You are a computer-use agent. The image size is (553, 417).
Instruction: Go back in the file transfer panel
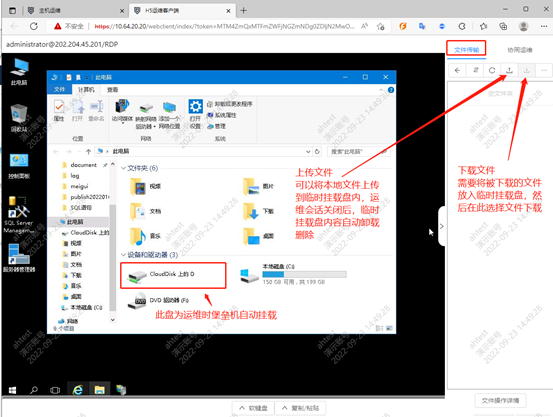[x=457, y=70]
